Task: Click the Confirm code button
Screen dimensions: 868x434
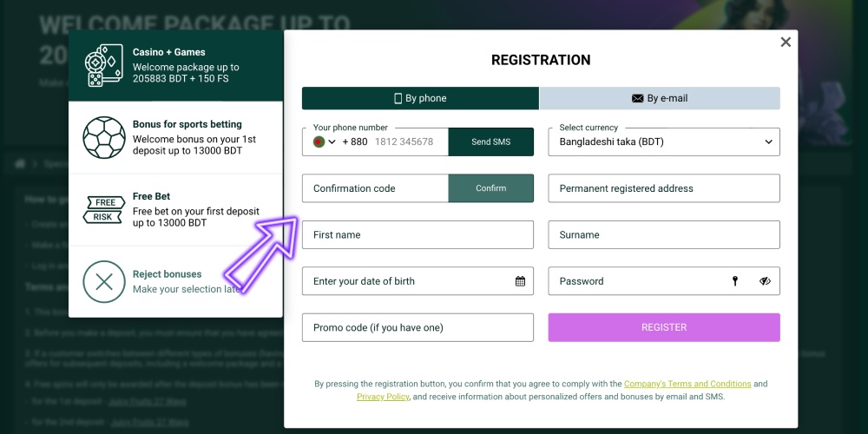Action: [x=491, y=188]
